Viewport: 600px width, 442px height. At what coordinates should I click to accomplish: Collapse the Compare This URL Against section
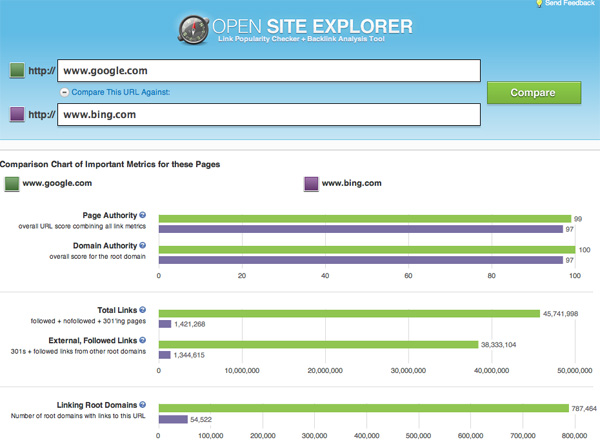(x=65, y=92)
